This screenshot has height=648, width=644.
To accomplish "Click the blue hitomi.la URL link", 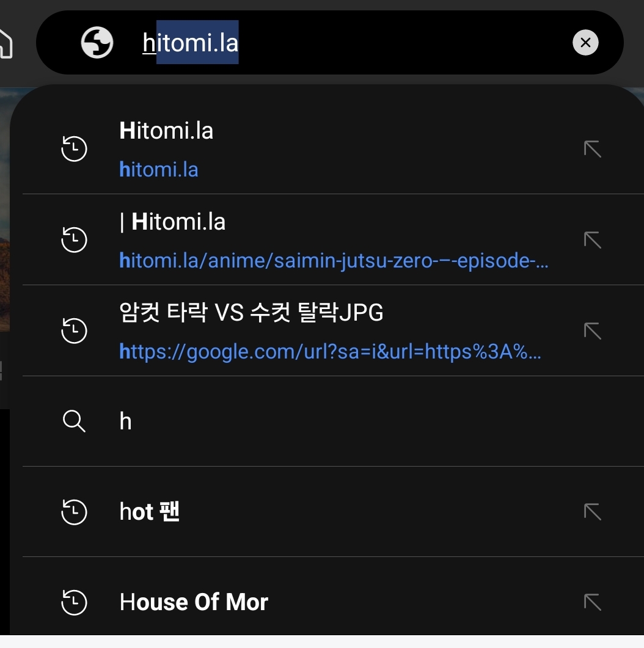I will pos(159,170).
